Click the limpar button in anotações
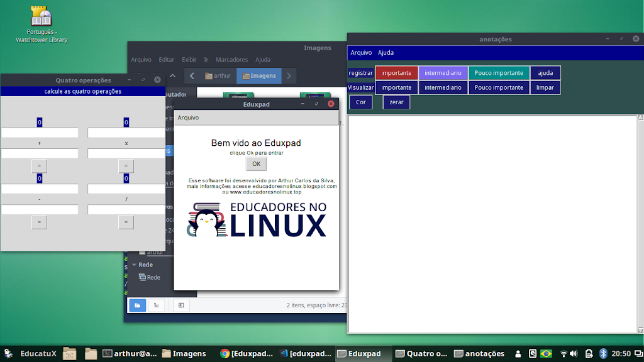The width and height of the screenshot is (644, 362). click(545, 87)
